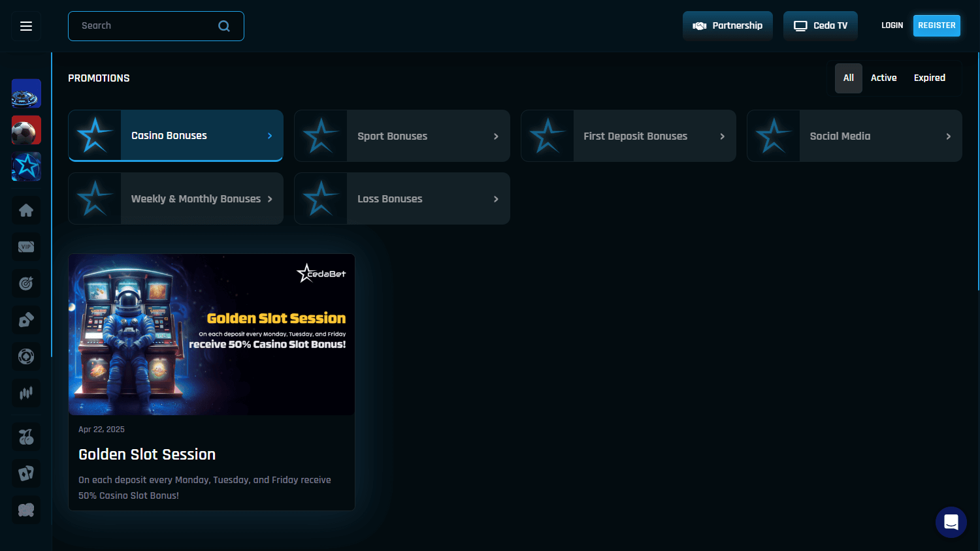Click the 'Apr 22, 2025' date text
Viewport: 980px width, 551px height.
(x=101, y=430)
